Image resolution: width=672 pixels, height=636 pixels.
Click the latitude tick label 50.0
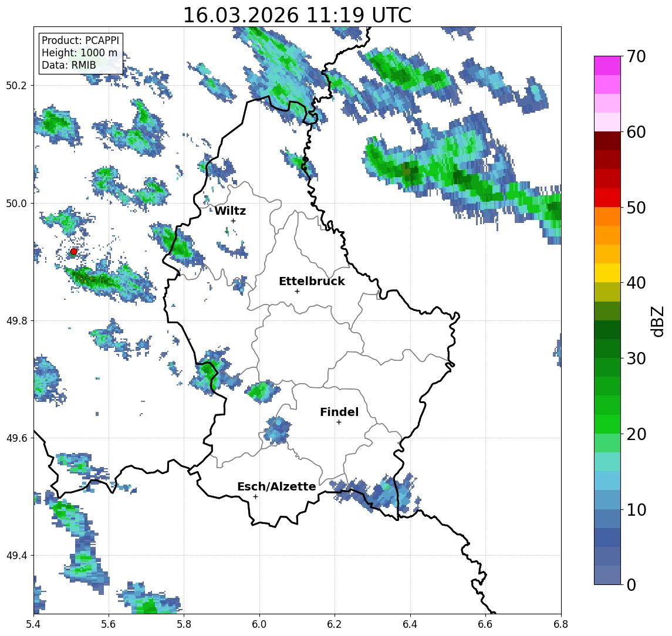tap(16, 203)
